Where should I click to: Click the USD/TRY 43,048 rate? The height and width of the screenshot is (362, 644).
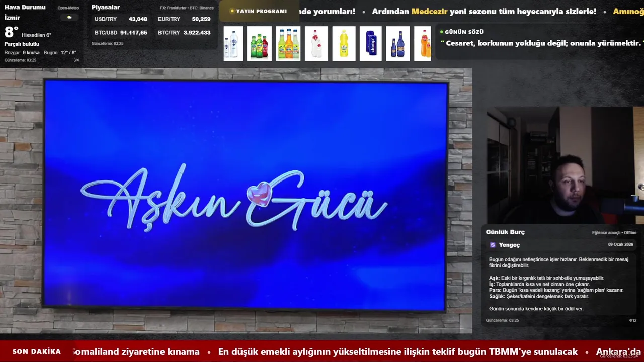(121, 19)
